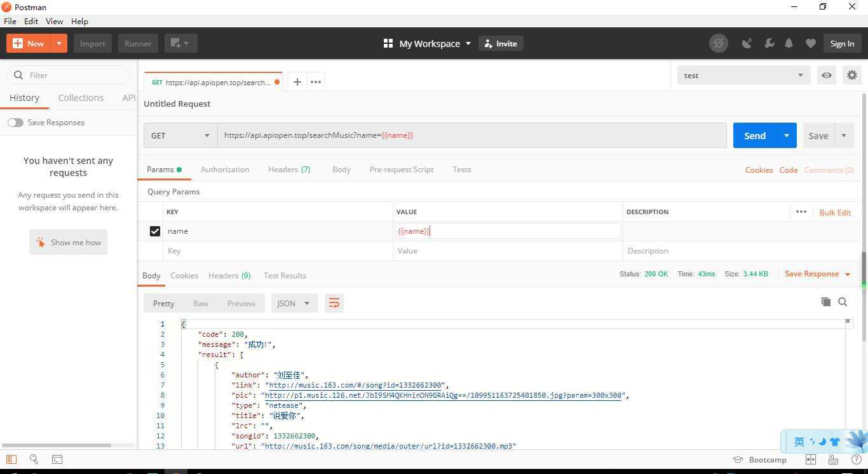Open a new request tab with plus

tap(297, 81)
